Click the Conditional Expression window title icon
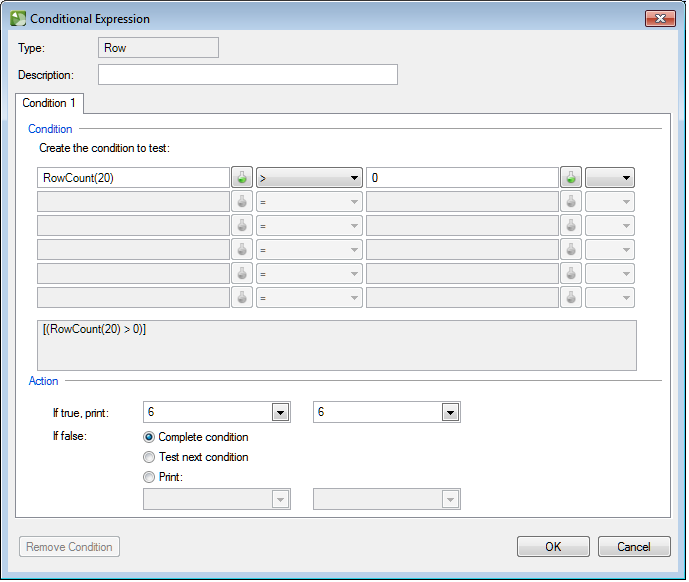The width and height of the screenshot is (689, 582). pyautogui.click(x=18, y=18)
